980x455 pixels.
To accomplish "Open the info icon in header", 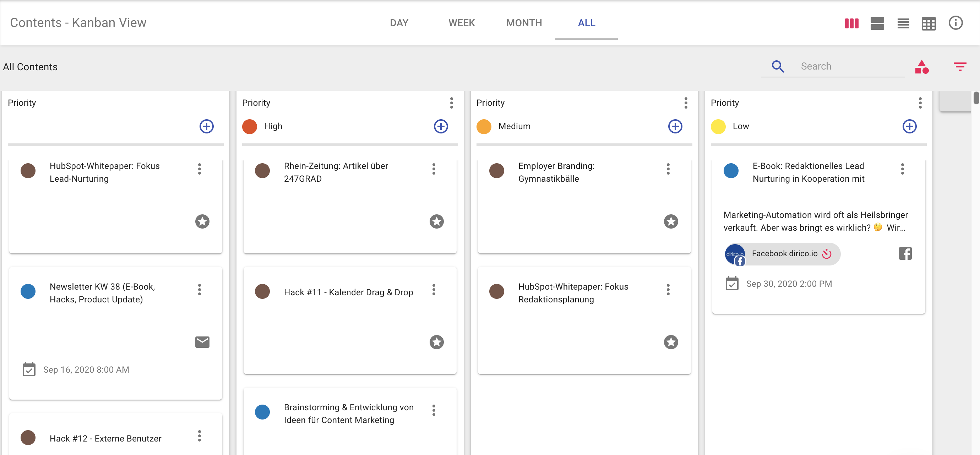I will [x=955, y=23].
